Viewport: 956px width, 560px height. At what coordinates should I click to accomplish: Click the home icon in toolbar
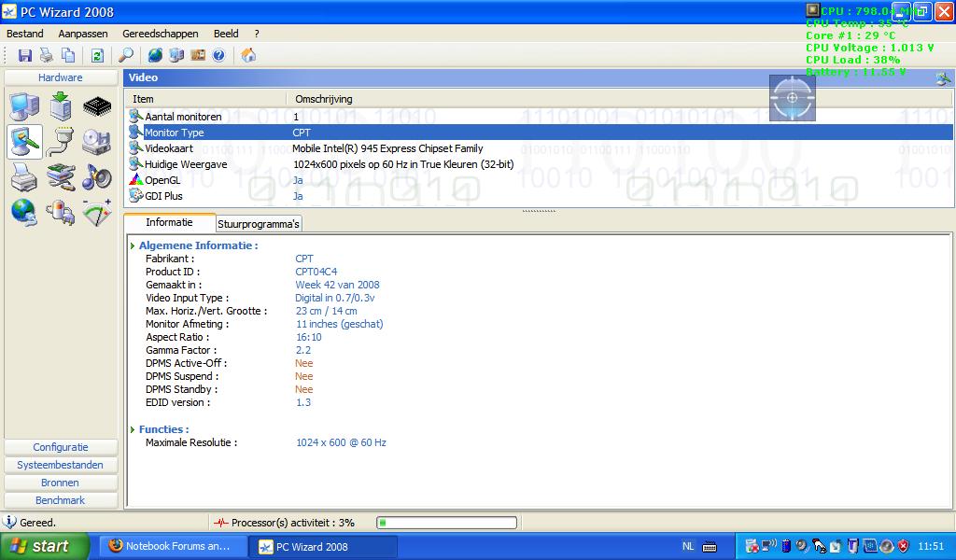tap(248, 56)
